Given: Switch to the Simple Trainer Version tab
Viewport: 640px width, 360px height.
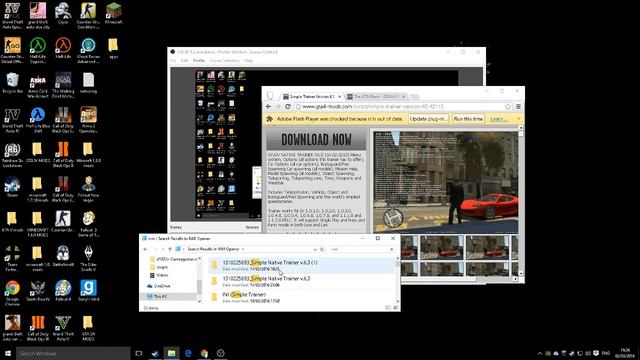Looking at the screenshot, I should (311, 97).
